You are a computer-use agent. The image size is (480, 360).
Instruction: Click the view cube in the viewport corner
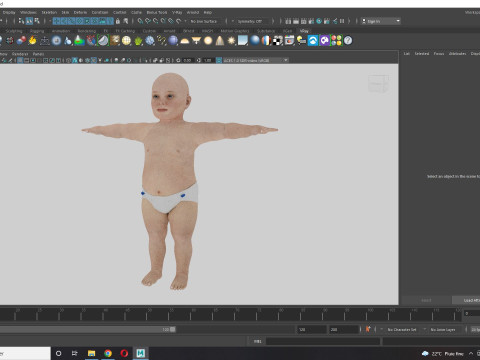pos(379,84)
